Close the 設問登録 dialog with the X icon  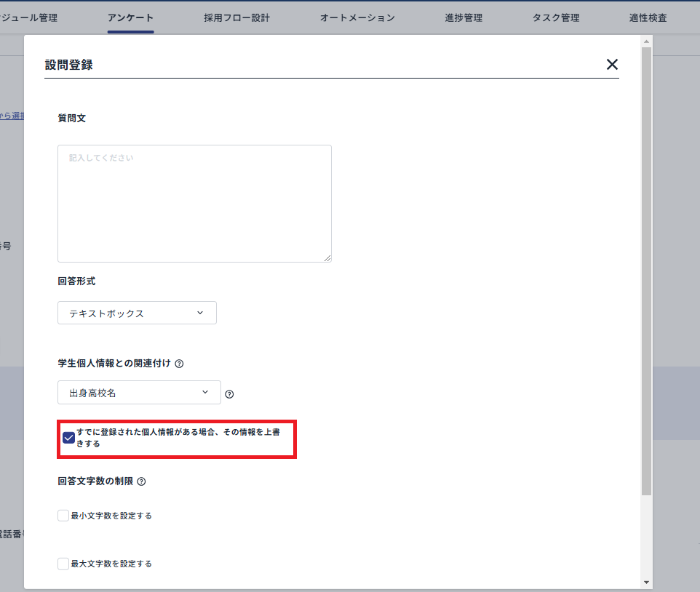(612, 64)
